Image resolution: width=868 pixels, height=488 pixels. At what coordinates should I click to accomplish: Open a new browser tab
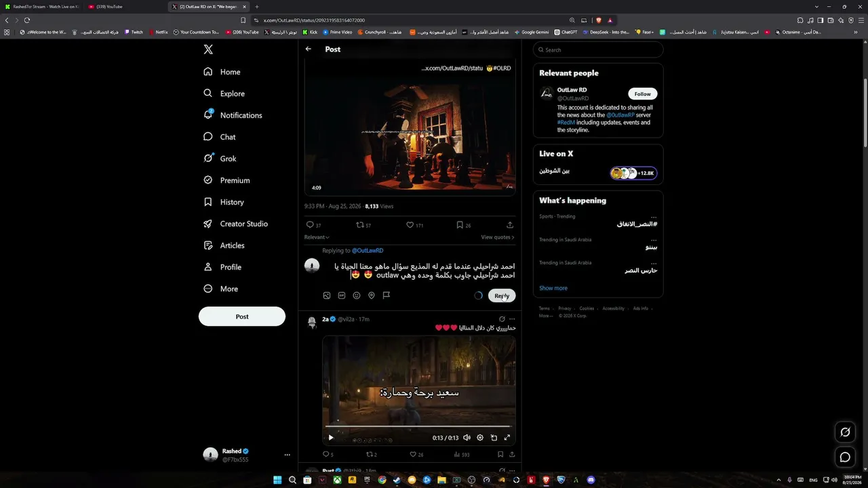click(x=256, y=7)
